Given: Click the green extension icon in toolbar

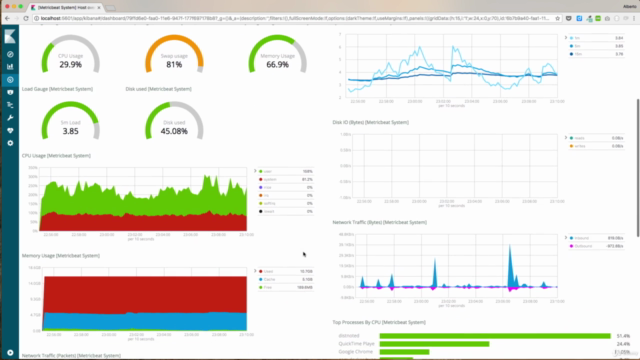Looking at the screenshot, I should [598, 18].
